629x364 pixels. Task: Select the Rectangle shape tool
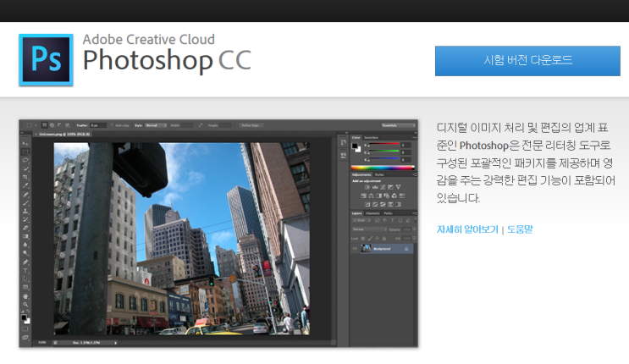click(x=25, y=287)
